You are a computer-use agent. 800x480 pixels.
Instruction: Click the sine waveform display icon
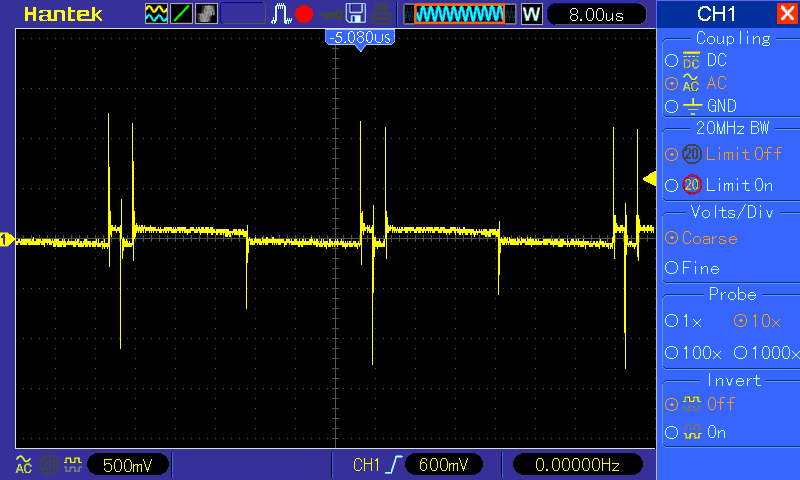click(x=156, y=14)
